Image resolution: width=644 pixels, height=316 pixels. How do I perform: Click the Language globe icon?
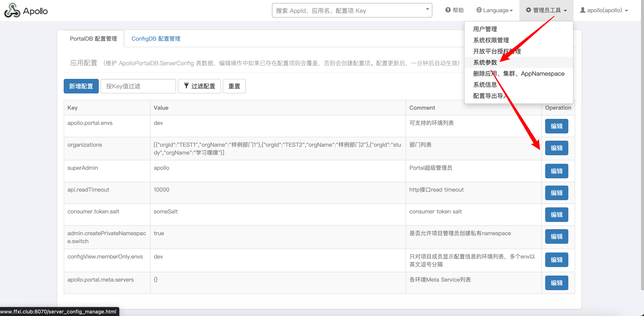coord(479,10)
